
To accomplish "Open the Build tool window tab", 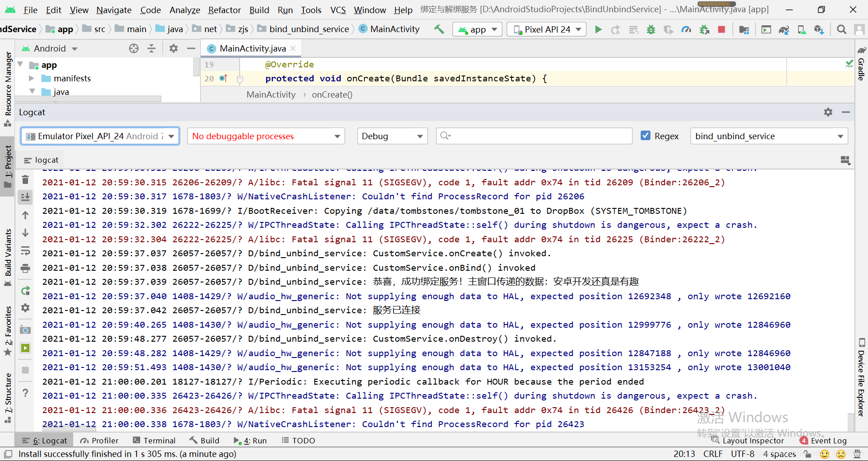I will click(x=204, y=440).
